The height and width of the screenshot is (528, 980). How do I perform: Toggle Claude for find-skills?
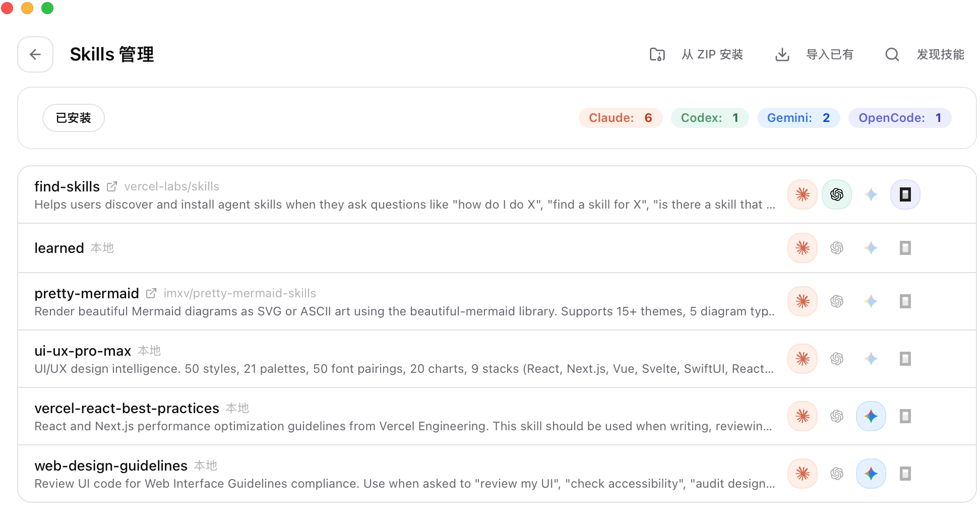point(803,194)
